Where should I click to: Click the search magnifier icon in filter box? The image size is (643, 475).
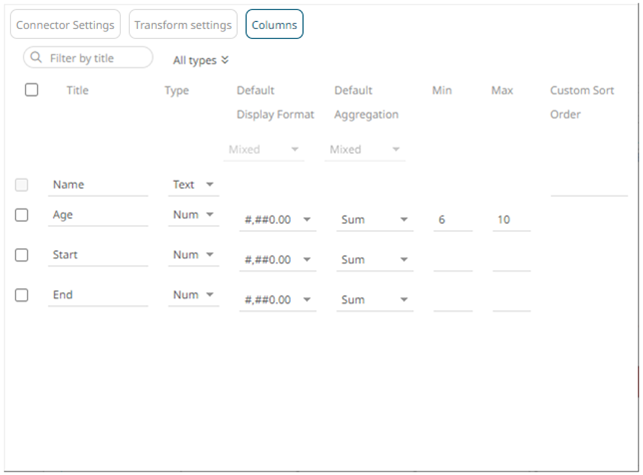[37, 58]
